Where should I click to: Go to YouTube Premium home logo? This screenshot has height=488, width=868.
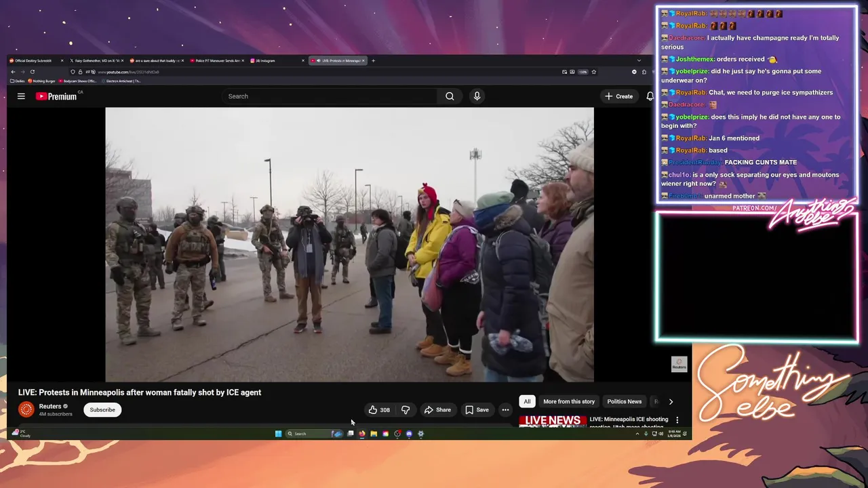pos(57,96)
